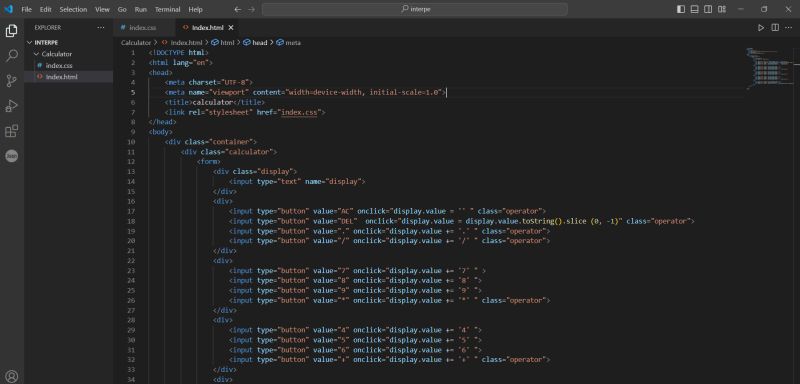The width and height of the screenshot is (800, 384).
Task: Close the index.html tab
Action: tap(231, 28)
